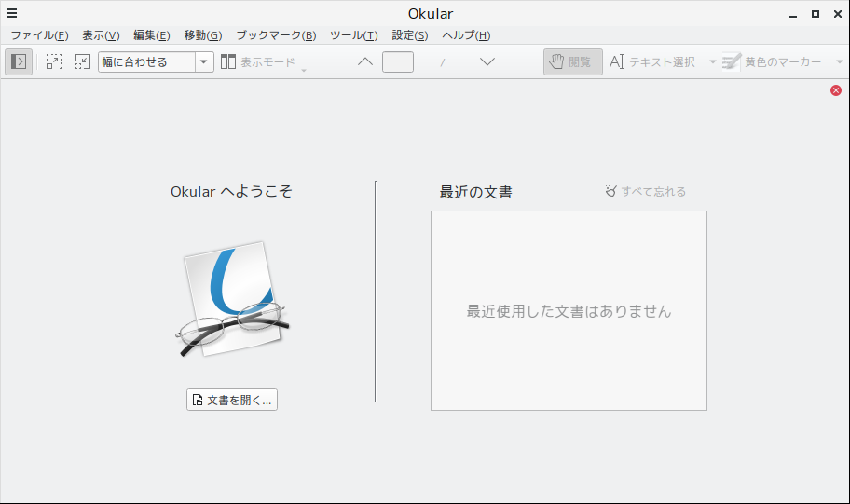Open the 編集(E) menu
This screenshot has height=504, width=850.
tap(152, 35)
